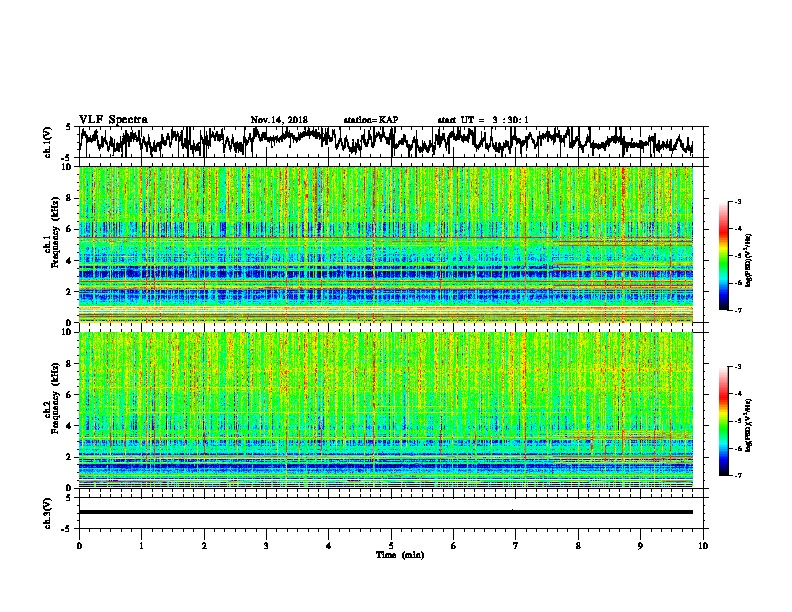The image size is (792, 612).
Task: Click ch.1 color bar bottom value "-7"
Action: 738,310
